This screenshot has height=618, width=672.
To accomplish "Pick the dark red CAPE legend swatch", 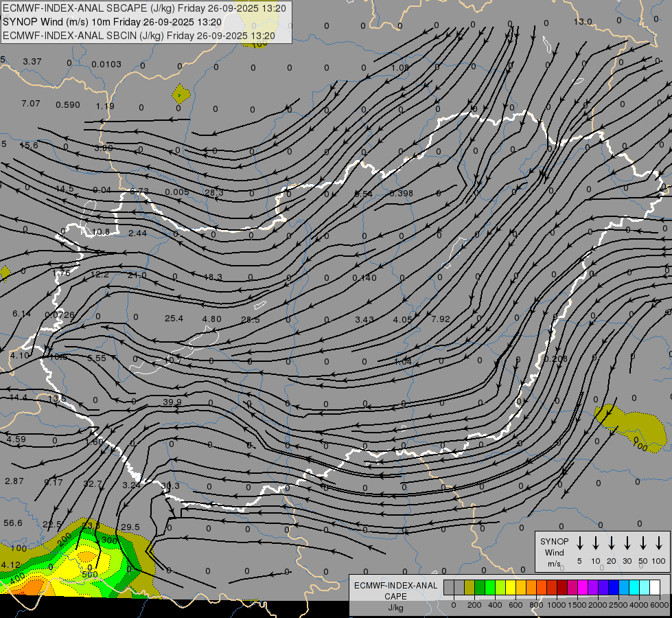I will (562, 587).
